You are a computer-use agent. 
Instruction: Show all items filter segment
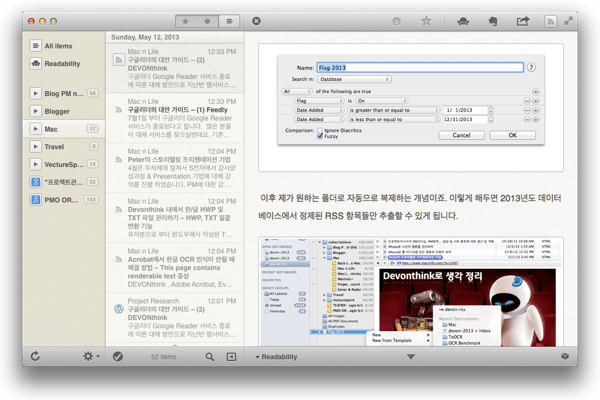pyautogui.click(x=229, y=20)
